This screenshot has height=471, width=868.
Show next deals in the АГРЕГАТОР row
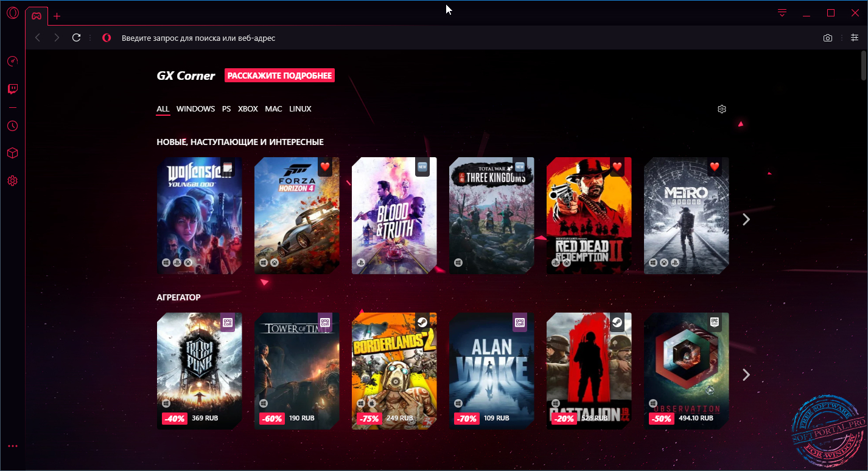click(746, 375)
